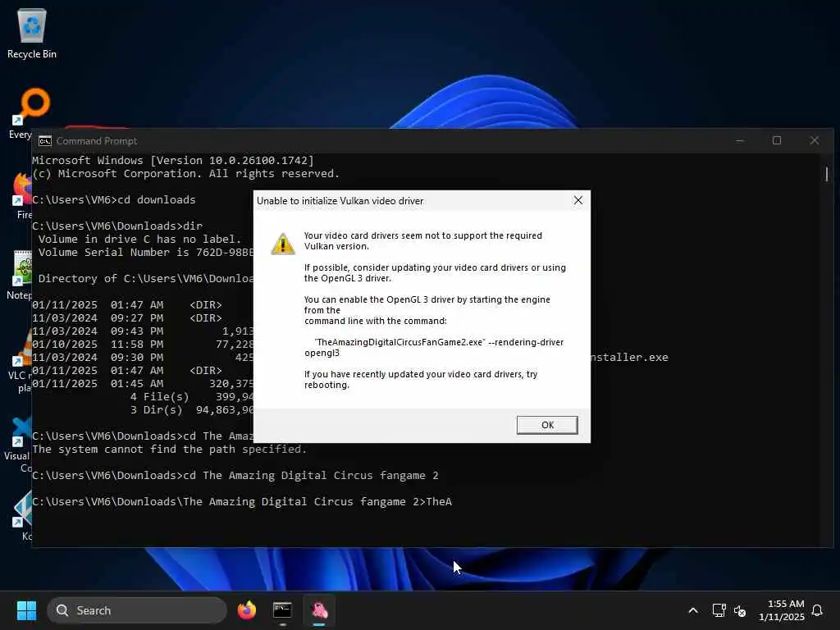Click 'If you have recently updated' dialog message
Viewport: 840px width, 630px height.
421,380
